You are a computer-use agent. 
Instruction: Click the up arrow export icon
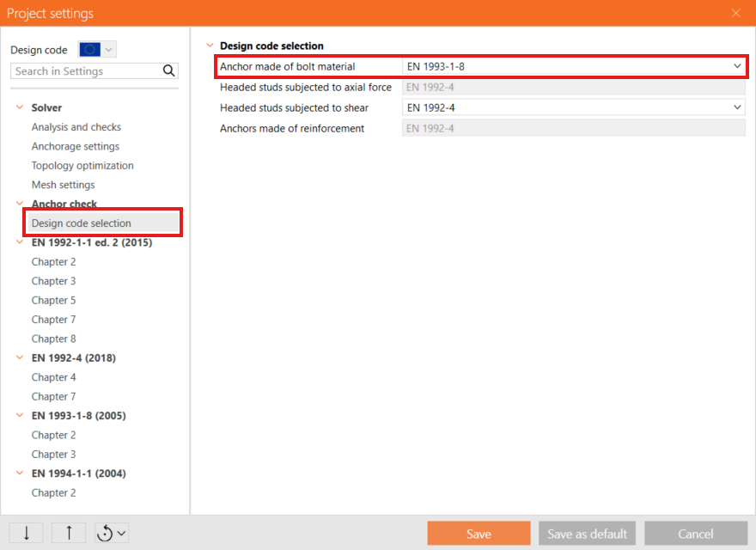(69, 533)
